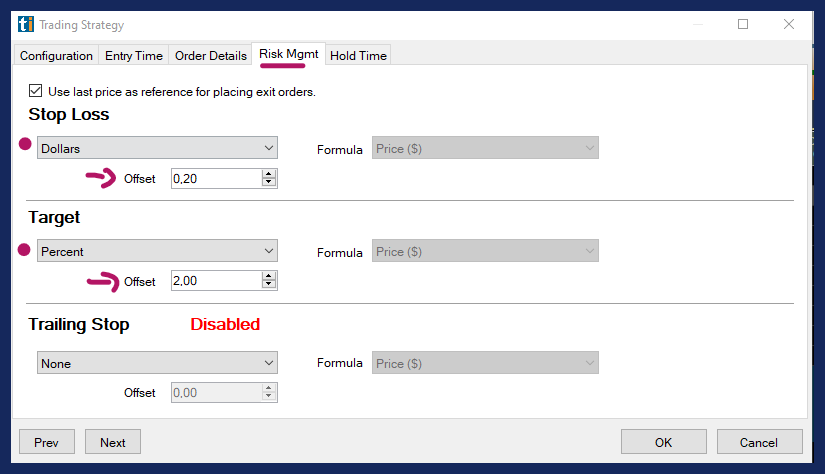Toggle use last price as reference checkbox
Viewport: 825px width, 474px height.
click(x=36, y=91)
